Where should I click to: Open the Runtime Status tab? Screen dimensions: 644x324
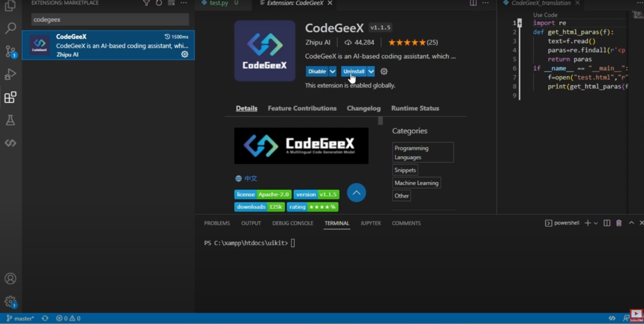click(415, 108)
